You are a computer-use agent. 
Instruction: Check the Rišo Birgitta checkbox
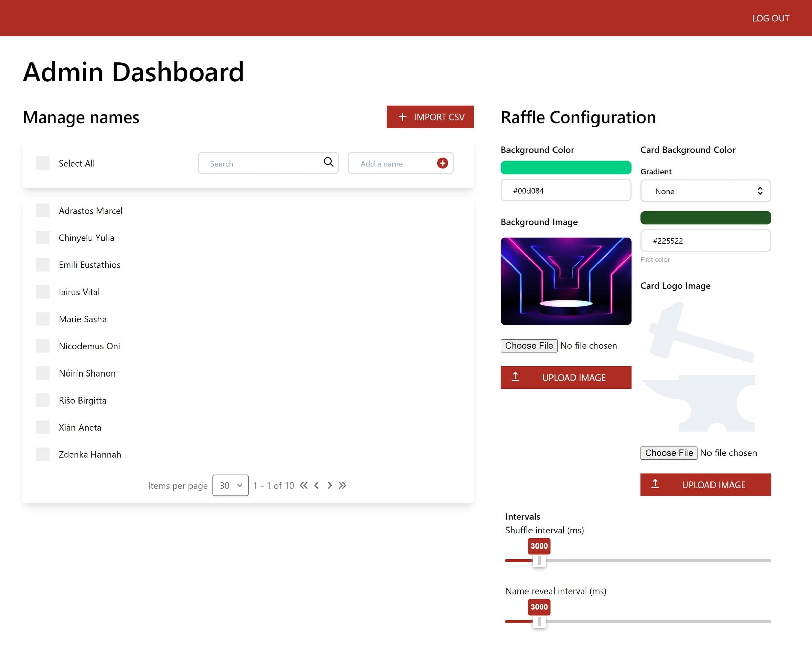43,400
